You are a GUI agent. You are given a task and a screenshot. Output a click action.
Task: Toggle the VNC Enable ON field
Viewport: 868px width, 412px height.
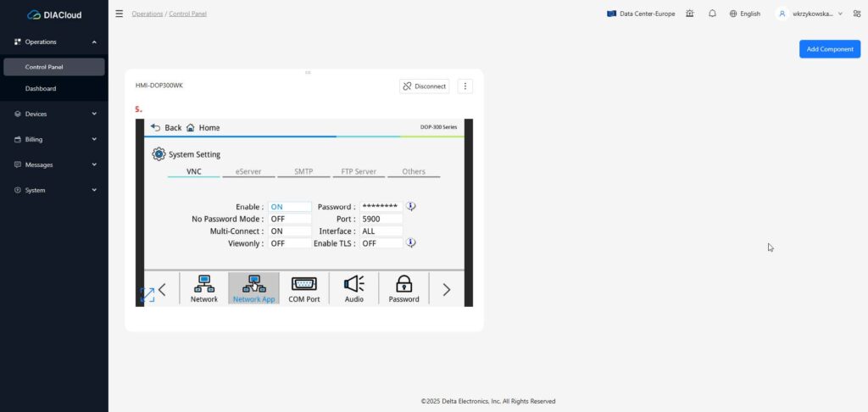point(289,207)
